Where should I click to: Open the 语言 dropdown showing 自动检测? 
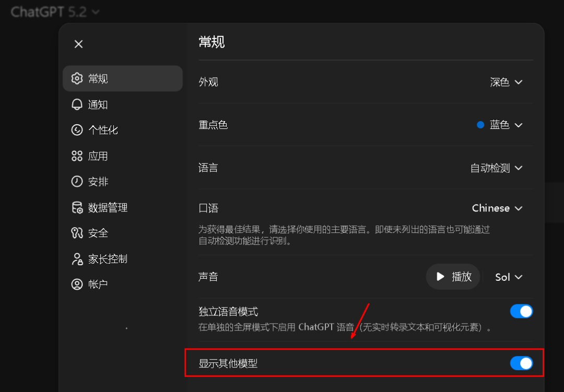pos(497,168)
